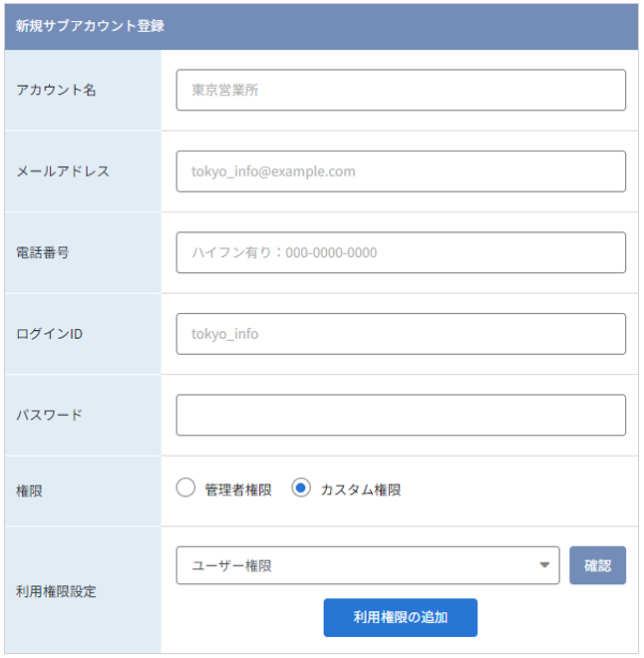Focus the empty パスワード field
The image size is (644, 658).
click(x=401, y=415)
